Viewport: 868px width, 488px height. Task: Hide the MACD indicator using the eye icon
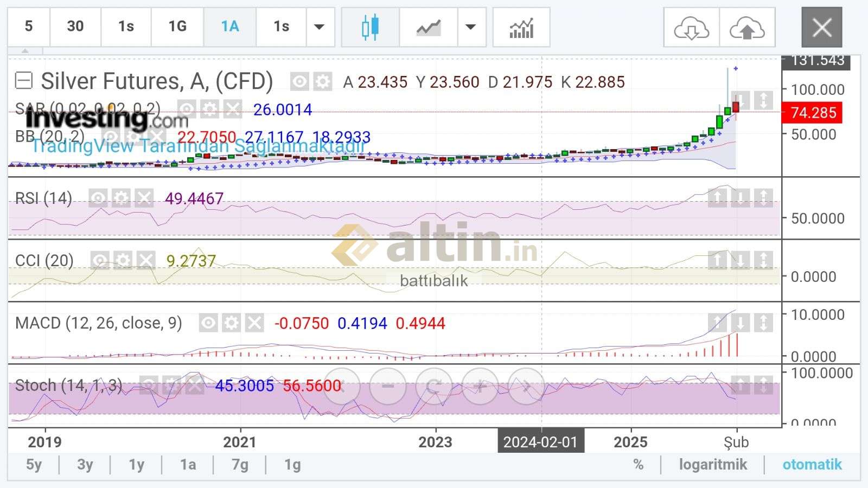click(208, 324)
